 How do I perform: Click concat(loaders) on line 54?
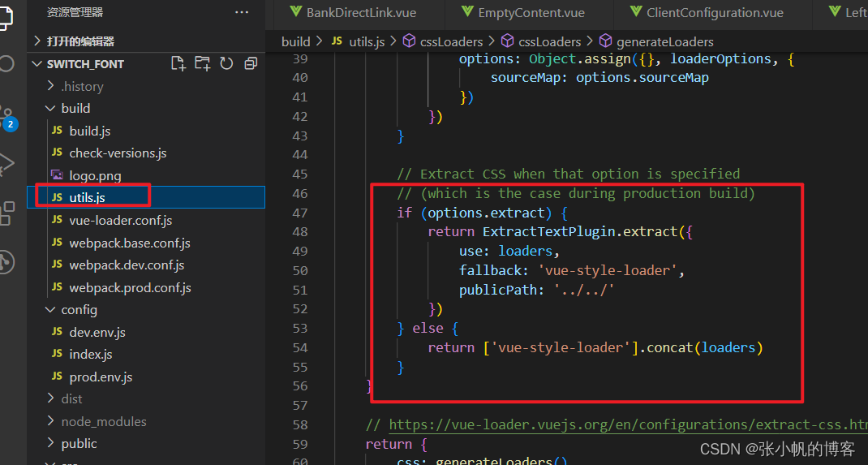pos(704,347)
